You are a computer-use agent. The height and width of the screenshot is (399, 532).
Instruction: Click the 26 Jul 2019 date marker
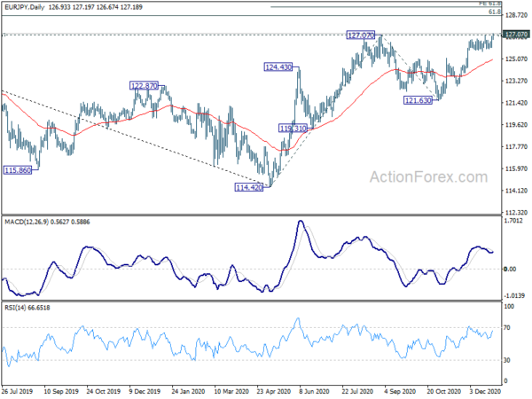coord(17,391)
